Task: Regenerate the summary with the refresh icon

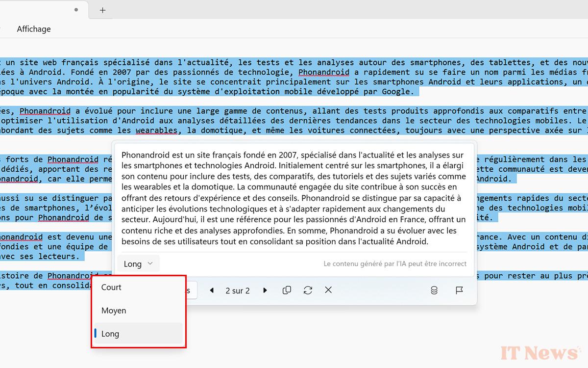Action: (308, 290)
